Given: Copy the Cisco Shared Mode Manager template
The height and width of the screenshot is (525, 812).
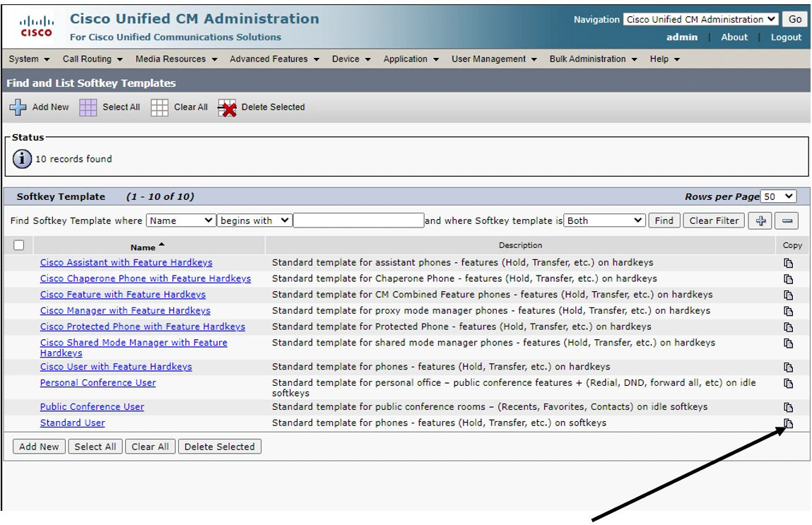Looking at the screenshot, I should (788, 343).
